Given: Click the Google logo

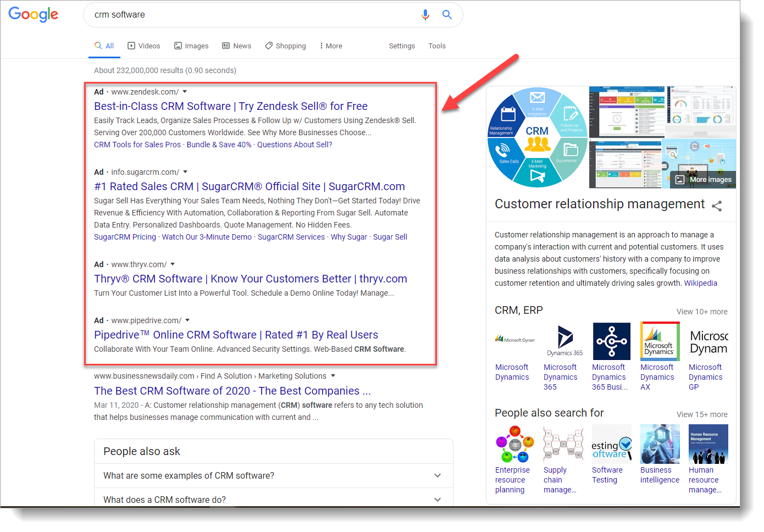Looking at the screenshot, I should click(x=34, y=14).
